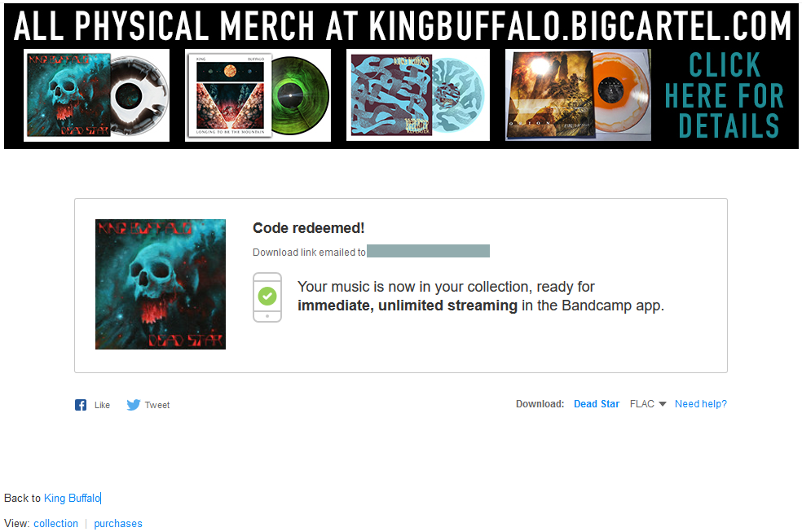The height and width of the screenshot is (532, 802).
Task: Click the Twitter bird Tweet icon
Action: pos(134,405)
